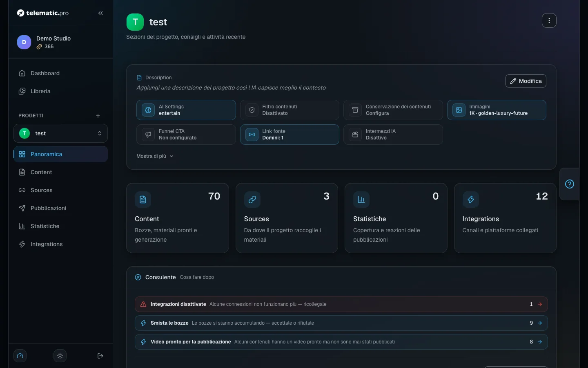
Task: Open the Smista le bozze suggestion
Action: [341, 323]
